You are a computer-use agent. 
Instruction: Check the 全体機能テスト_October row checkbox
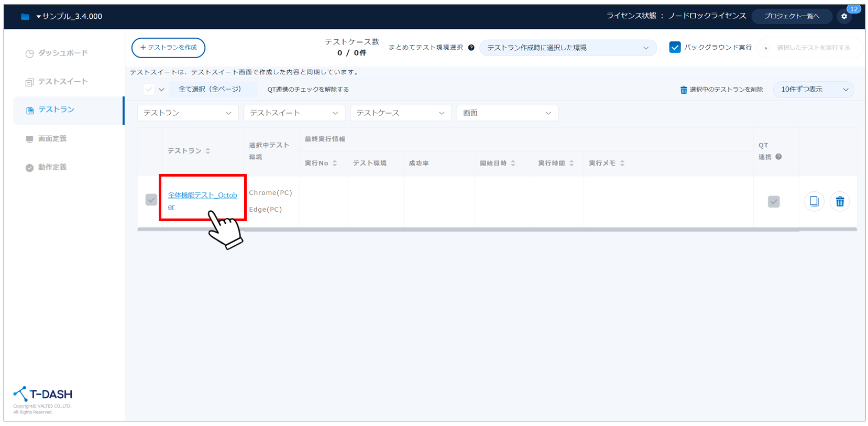coord(151,200)
